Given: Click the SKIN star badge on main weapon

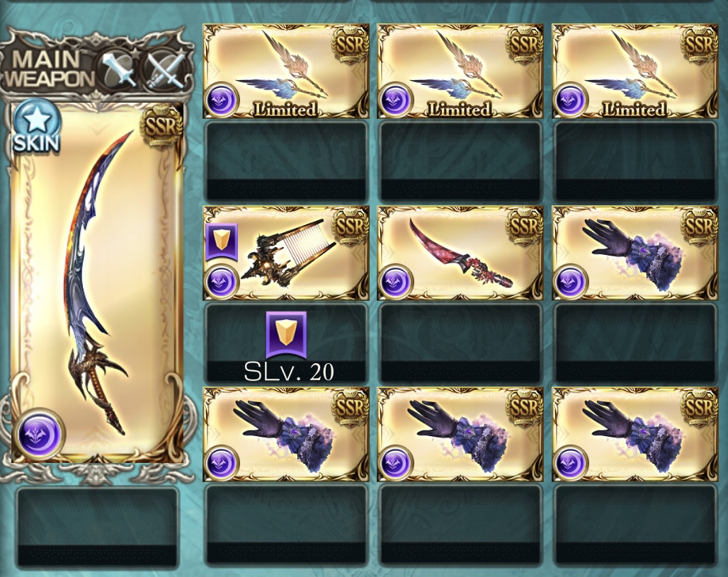Looking at the screenshot, I should point(37,127).
